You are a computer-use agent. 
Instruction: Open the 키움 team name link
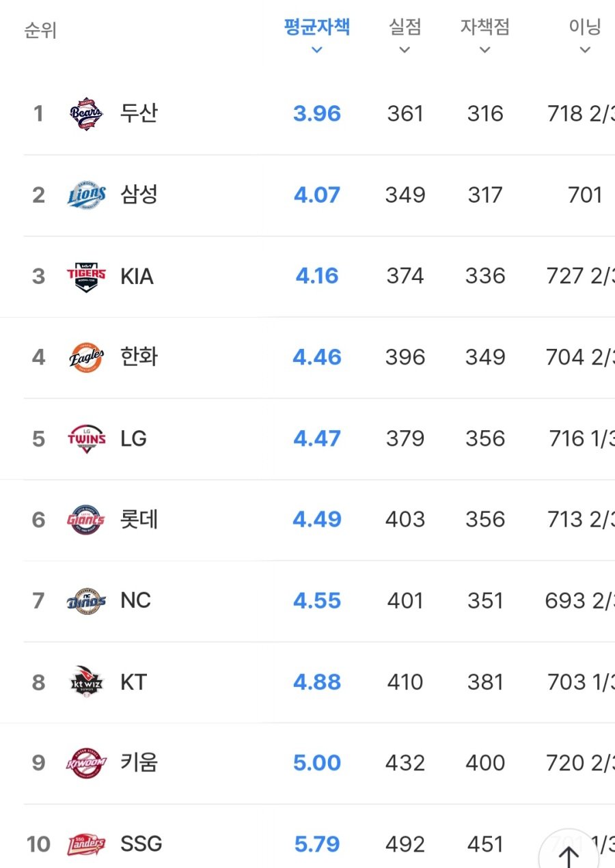(x=139, y=762)
